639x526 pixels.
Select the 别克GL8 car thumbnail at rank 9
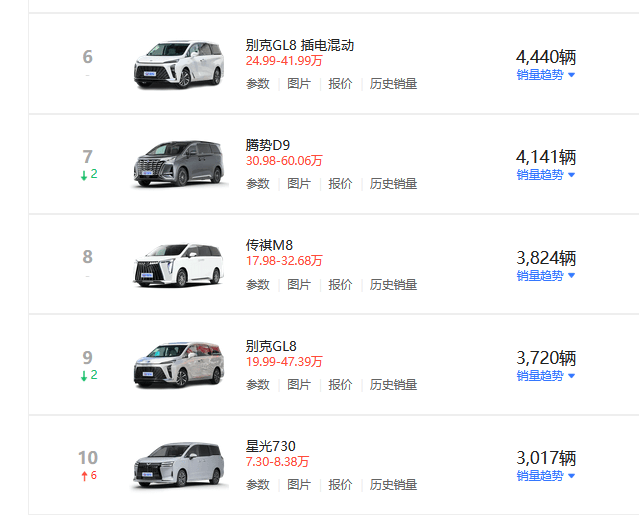(180, 364)
